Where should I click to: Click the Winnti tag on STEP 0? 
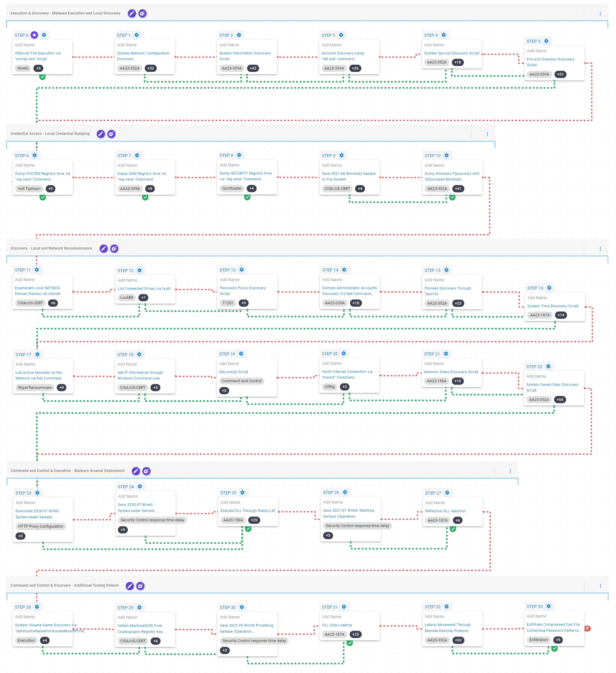(x=23, y=68)
